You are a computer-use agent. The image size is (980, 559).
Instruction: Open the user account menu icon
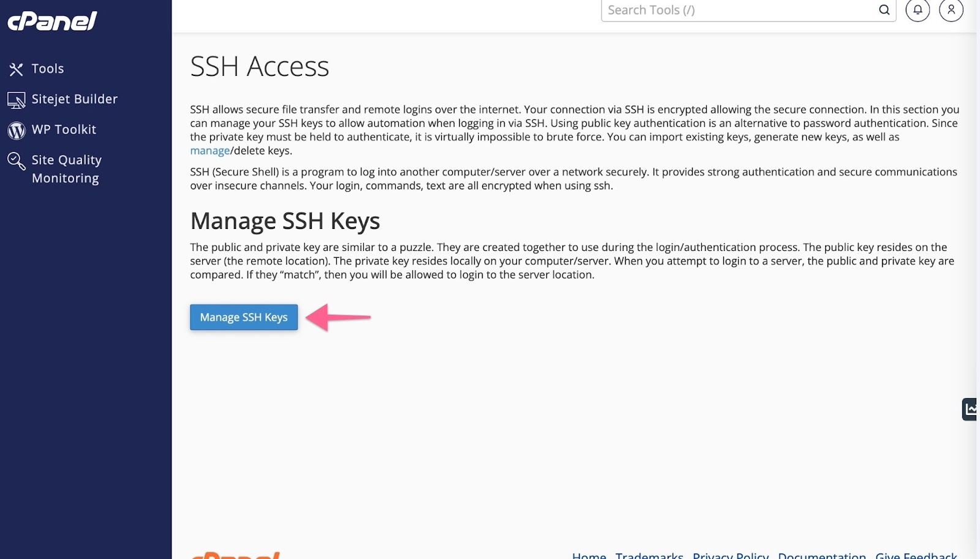point(951,10)
